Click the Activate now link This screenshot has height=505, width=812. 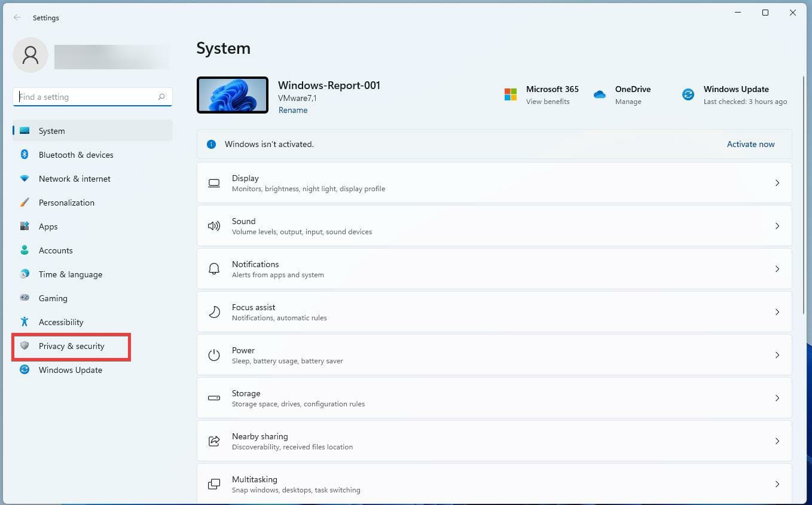pos(750,144)
